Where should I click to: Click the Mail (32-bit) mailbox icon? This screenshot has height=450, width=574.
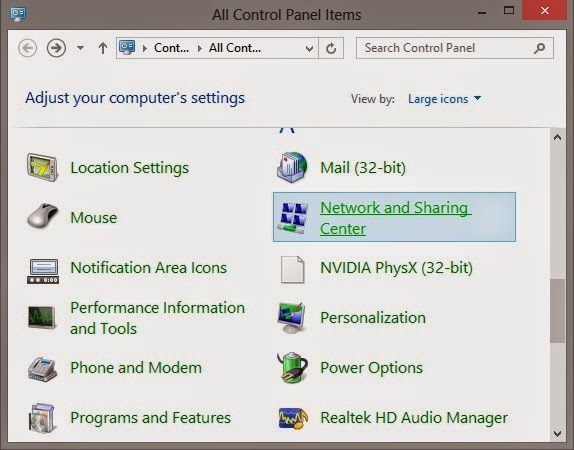pyautogui.click(x=292, y=168)
